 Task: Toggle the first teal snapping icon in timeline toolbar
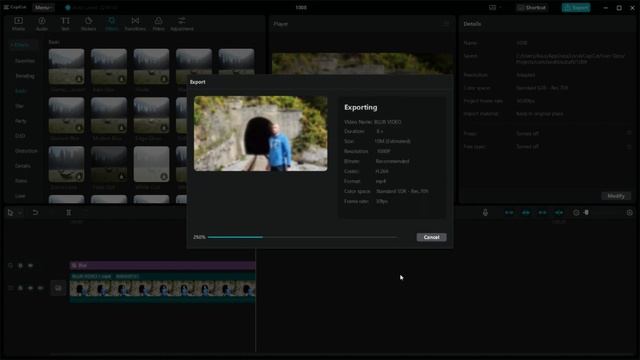tap(509, 213)
